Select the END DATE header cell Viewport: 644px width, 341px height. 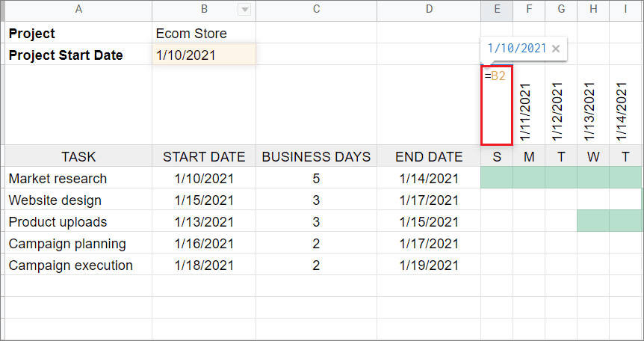point(429,156)
